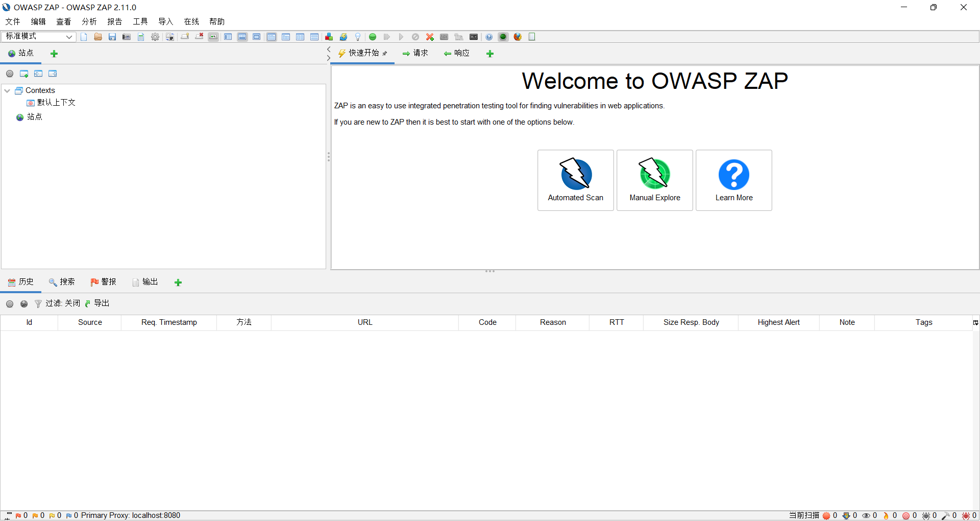This screenshot has height=521, width=980.
Task: Add a tab next to 站点 with plus
Action: click(x=54, y=54)
